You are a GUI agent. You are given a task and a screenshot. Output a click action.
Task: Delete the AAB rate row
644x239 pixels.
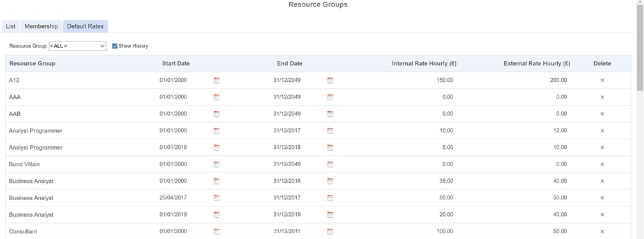tap(602, 114)
